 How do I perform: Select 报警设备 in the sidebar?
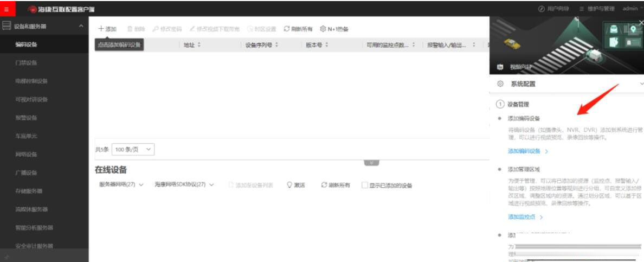pos(44,118)
